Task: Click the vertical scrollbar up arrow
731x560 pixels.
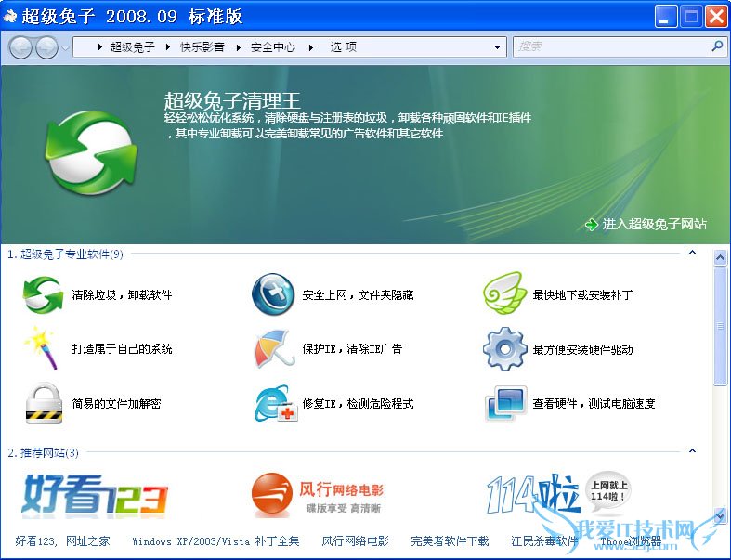Action: pos(720,258)
